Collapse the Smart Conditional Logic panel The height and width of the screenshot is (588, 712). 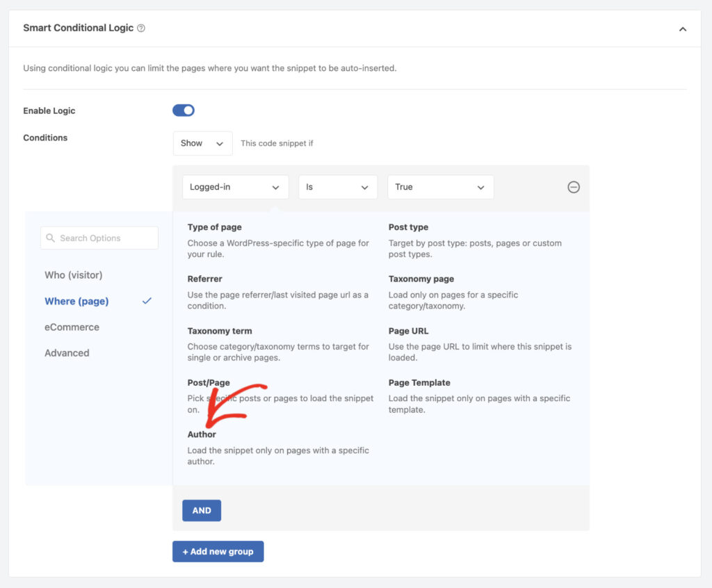pos(683,29)
